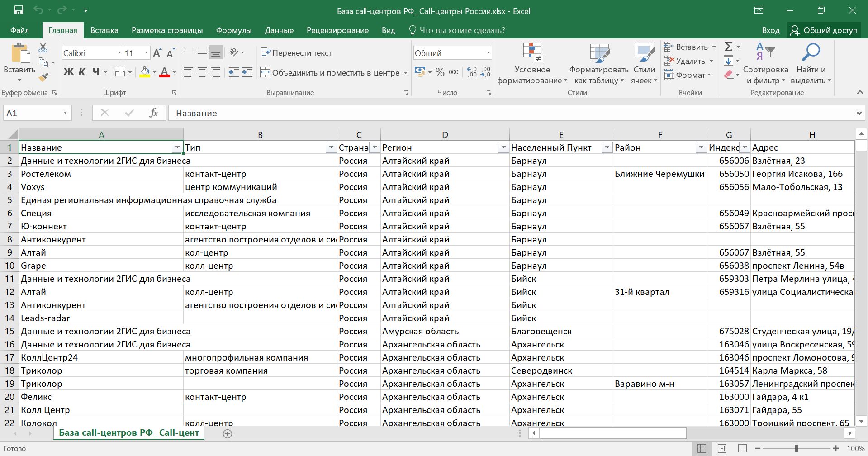Open the number format Общий dropdown
Image resolution: width=868 pixels, height=456 pixels.
click(x=488, y=53)
